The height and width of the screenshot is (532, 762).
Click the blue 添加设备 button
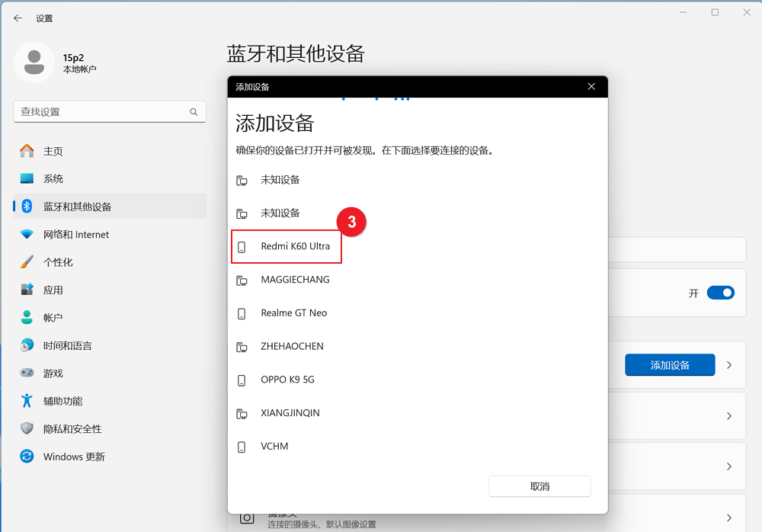[670, 364]
